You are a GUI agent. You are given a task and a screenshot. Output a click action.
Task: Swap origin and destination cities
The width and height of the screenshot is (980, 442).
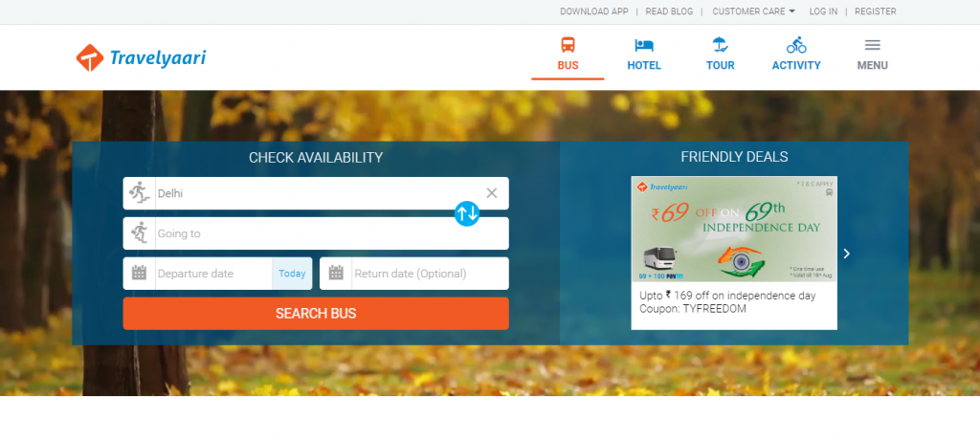467,213
